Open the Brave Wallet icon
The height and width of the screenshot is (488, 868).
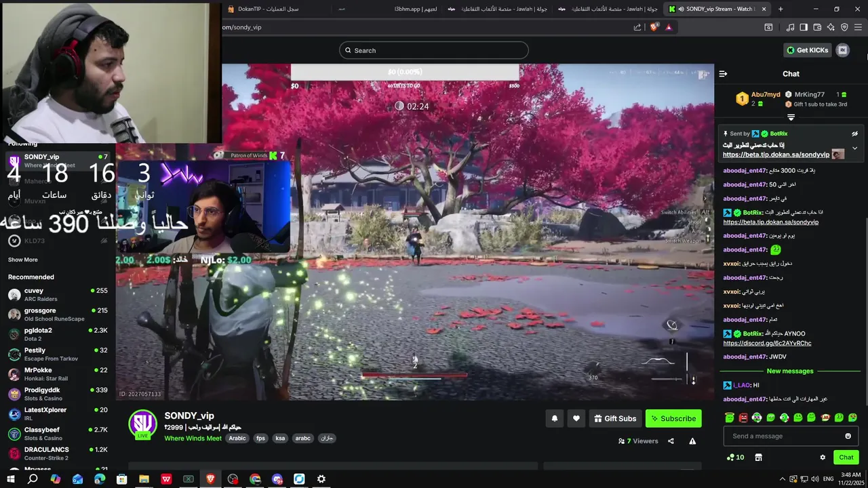coord(817,27)
